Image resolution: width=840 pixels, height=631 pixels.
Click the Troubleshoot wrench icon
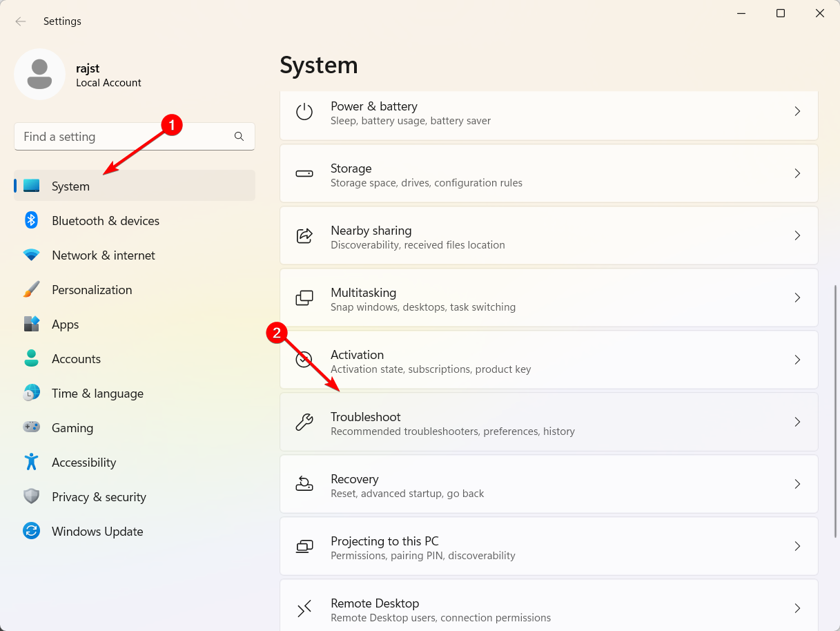(304, 422)
